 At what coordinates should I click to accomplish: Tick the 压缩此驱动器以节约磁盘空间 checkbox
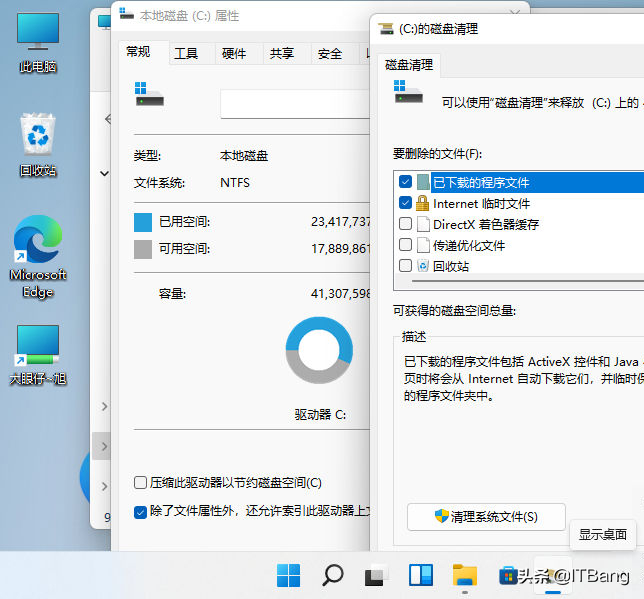click(x=141, y=483)
